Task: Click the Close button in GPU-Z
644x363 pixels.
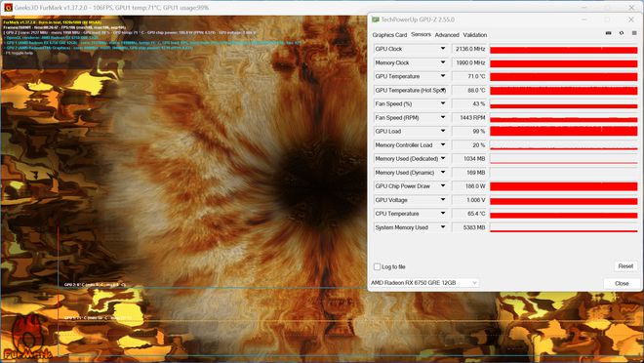Action: point(622,283)
